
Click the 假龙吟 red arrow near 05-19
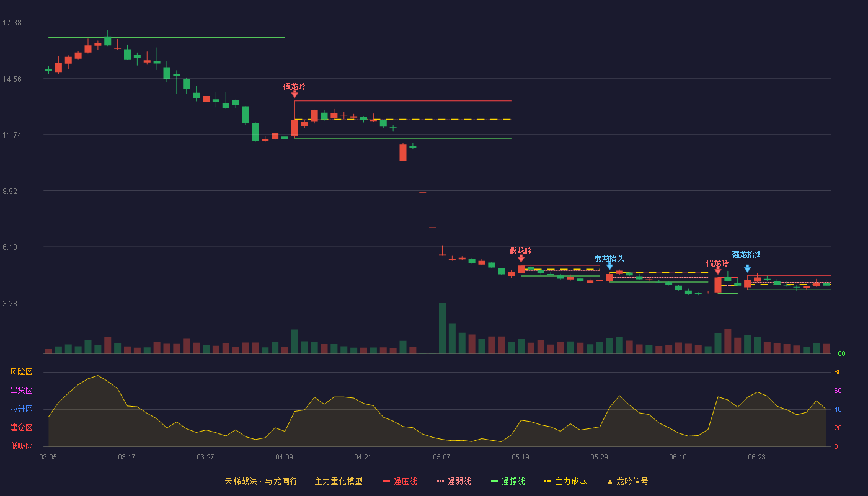pos(521,259)
